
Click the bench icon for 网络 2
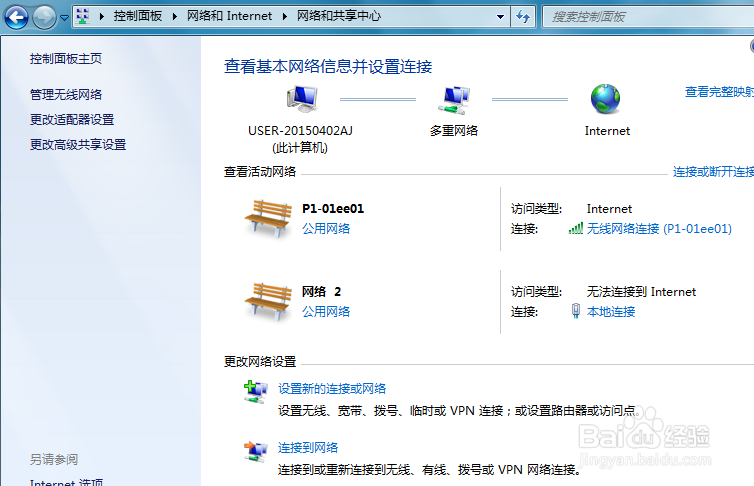tap(268, 301)
